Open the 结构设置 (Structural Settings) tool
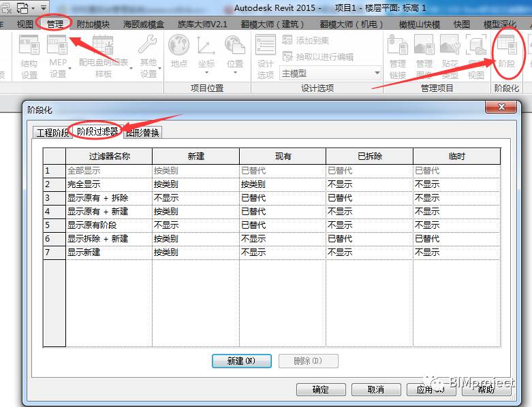The image size is (532, 407). click(29, 57)
